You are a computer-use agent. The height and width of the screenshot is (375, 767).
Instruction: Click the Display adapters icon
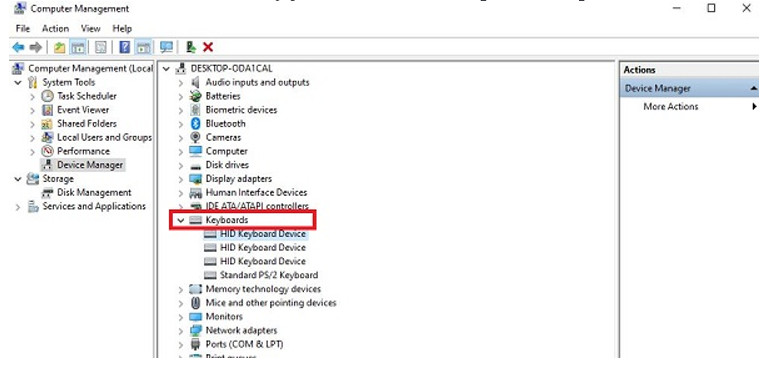[x=196, y=179]
